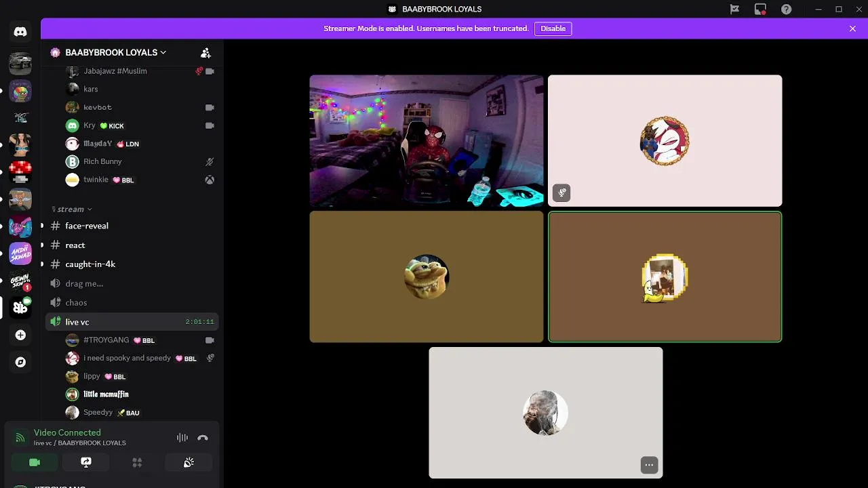Open the white butterfly server icon
Image resolution: width=868 pixels, height=488 pixels.
(20, 308)
